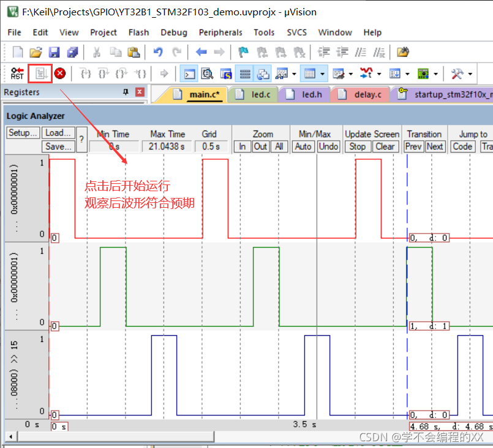493x448 pixels.
Task: Step out with the third braces icon
Action: point(121,74)
